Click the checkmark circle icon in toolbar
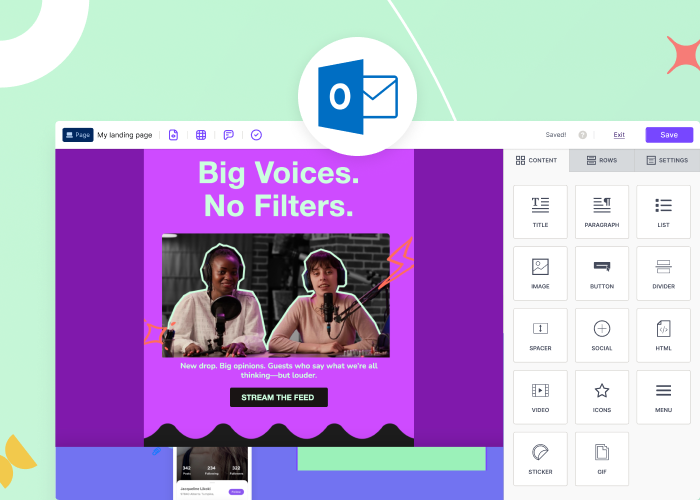The width and height of the screenshot is (700, 500). (256, 135)
